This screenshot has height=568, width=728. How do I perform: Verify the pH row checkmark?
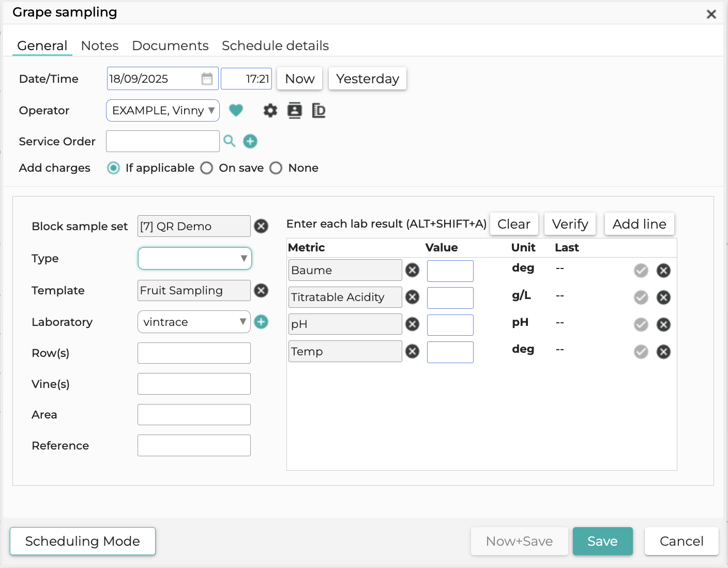point(641,324)
